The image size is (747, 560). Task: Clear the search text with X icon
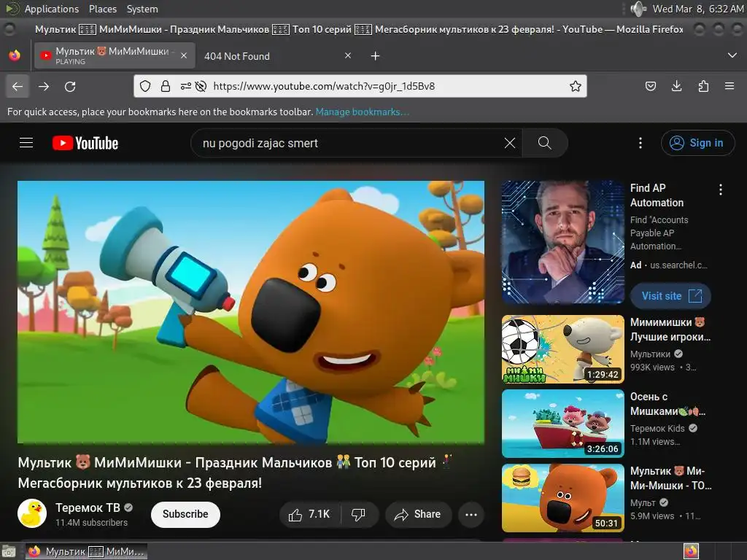tap(510, 143)
